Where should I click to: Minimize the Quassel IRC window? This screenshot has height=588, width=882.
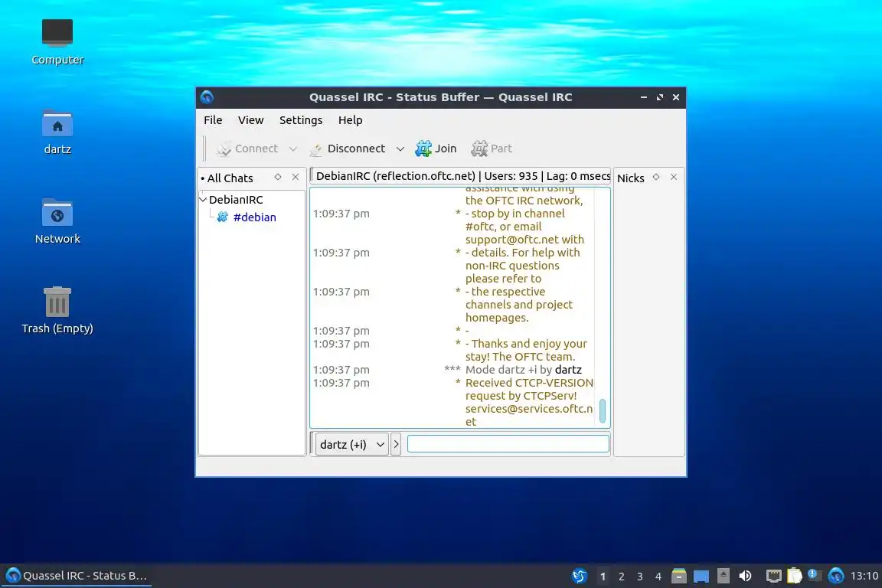tap(643, 96)
